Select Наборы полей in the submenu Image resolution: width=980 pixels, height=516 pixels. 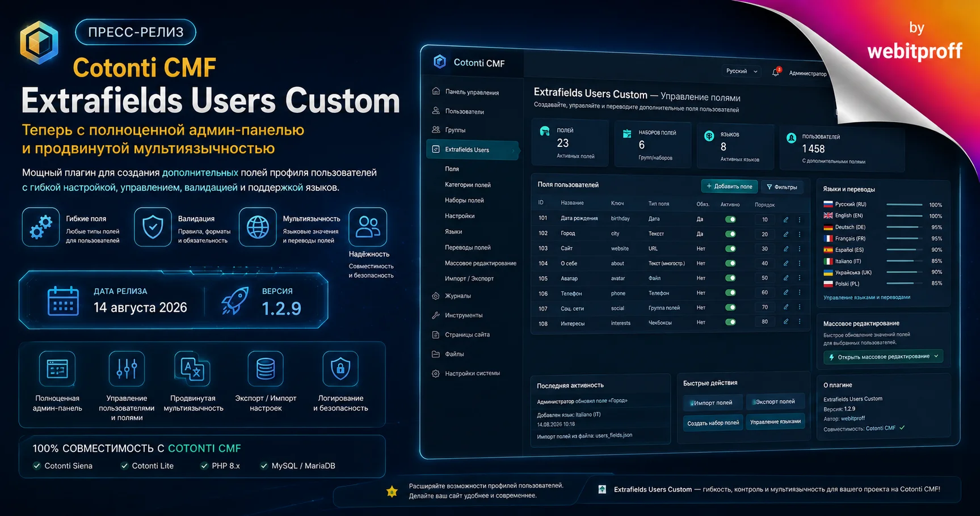point(464,200)
